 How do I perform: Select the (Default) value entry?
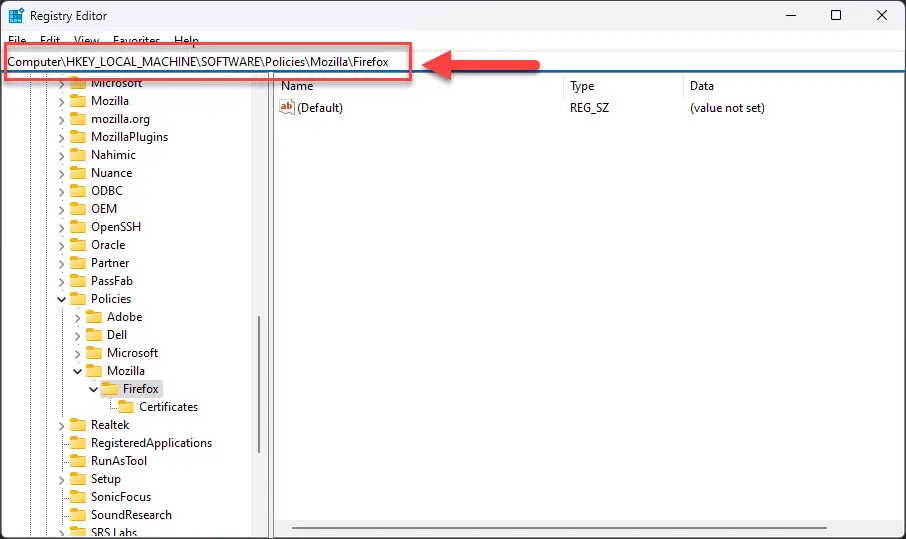[x=320, y=108]
